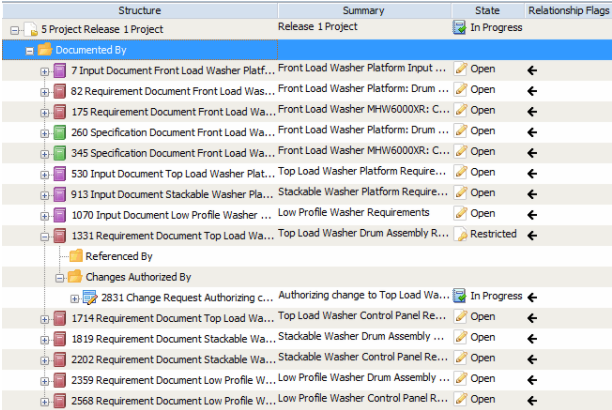Click summary 'Low Profile Washer Requirements'
This screenshot has height=410, width=612.
point(354,212)
